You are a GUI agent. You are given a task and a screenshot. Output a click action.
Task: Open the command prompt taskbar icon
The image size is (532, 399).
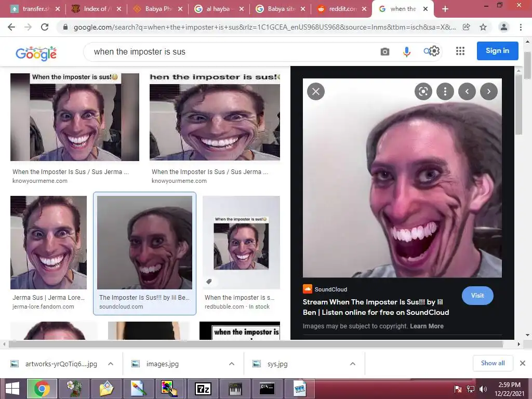click(x=267, y=389)
